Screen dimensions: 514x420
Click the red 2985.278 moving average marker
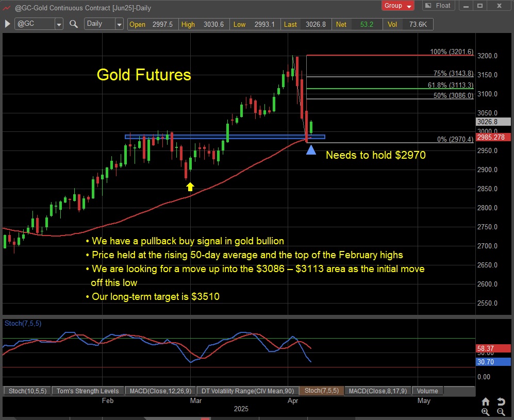[493, 137]
